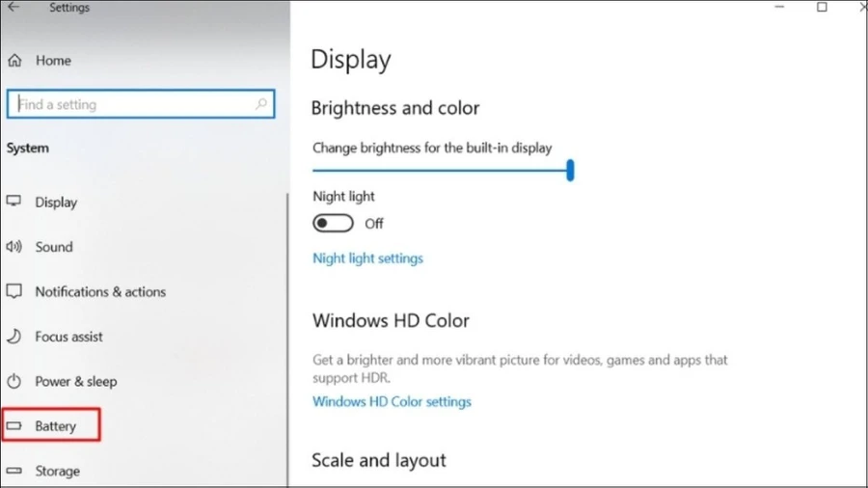The image size is (868, 488).
Task: Click the Display monitor icon in sidebar
Action: 14,202
